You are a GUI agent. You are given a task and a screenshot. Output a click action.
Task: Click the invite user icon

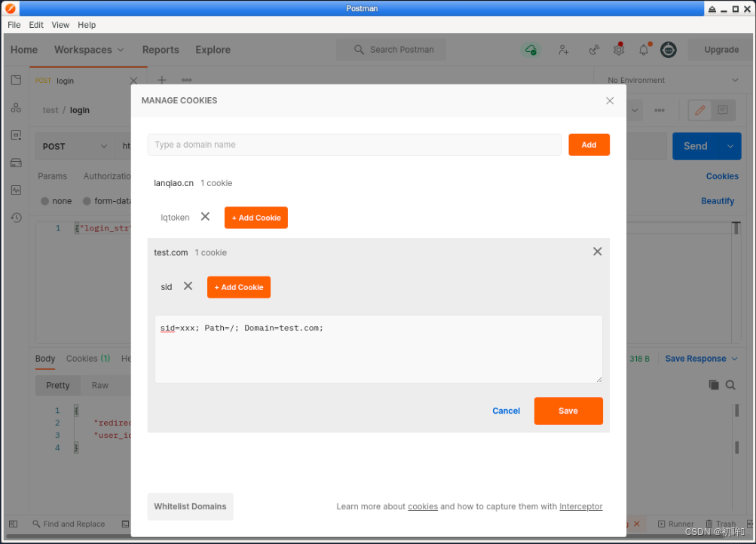pos(564,50)
